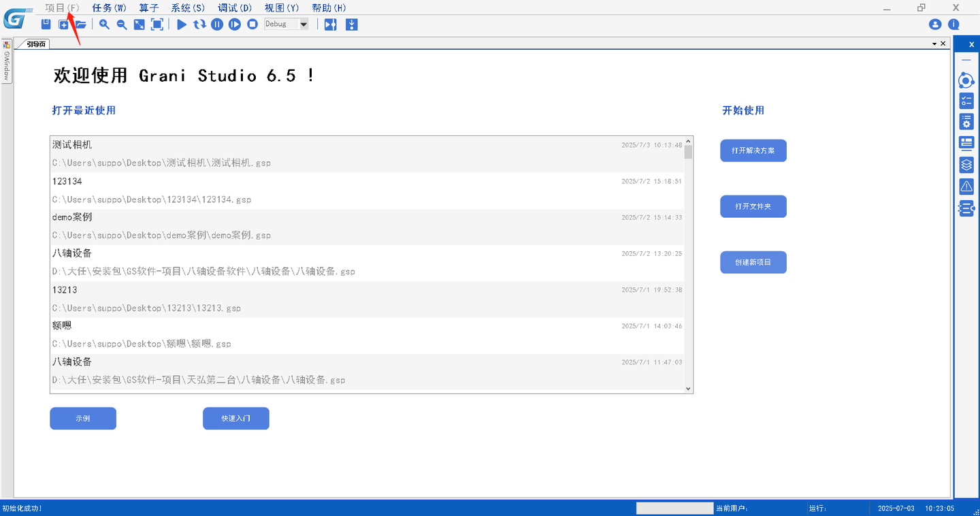This screenshot has height=516, width=980.
Task: Click the colored squares icon above GWindow
Action: click(x=7, y=44)
